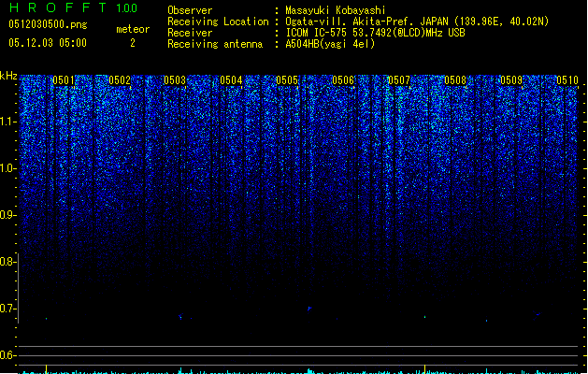
Task: Click the 0508 time marker
Action: click(455, 80)
